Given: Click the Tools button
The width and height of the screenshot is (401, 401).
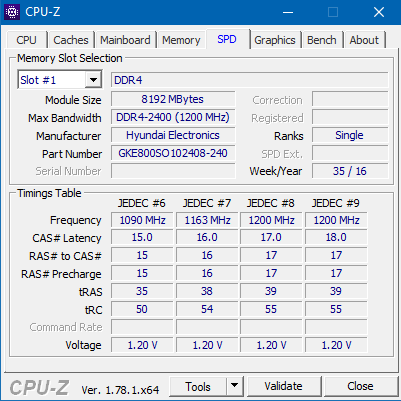Looking at the screenshot, I should [198, 387].
